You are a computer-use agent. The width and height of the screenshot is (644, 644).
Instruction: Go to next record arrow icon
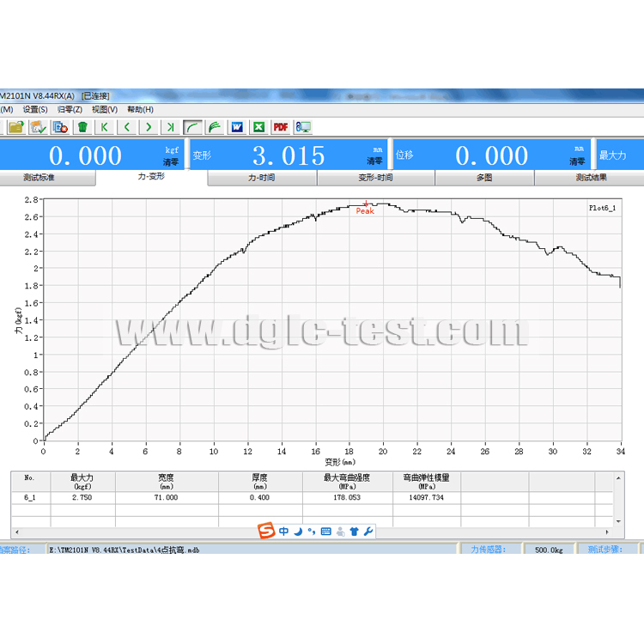[149, 127]
